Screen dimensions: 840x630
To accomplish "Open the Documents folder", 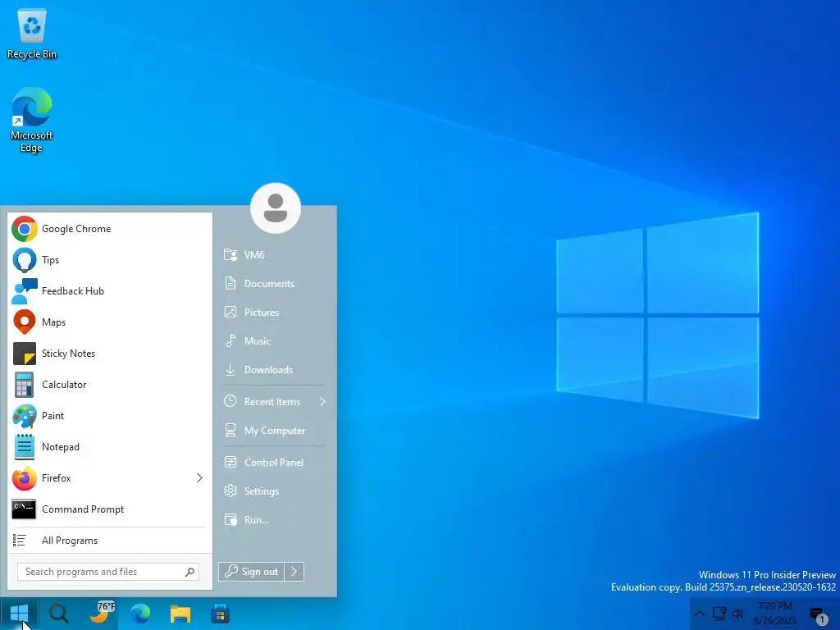I will tap(274, 283).
